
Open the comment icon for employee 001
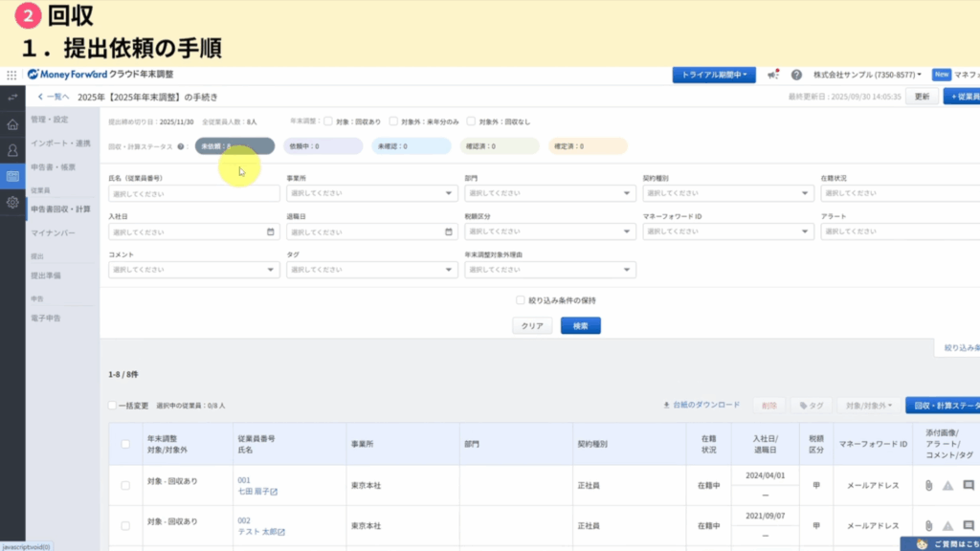coord(969,486)
